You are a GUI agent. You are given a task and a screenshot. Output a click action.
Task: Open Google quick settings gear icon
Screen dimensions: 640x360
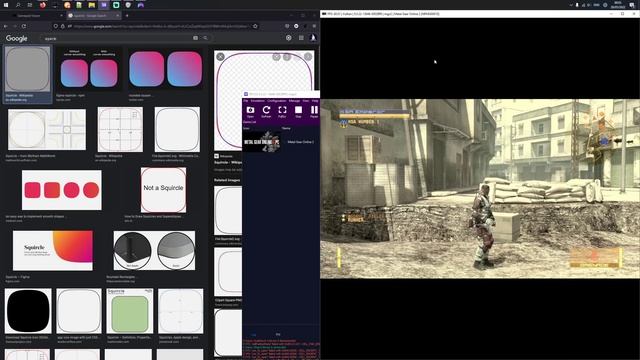click(289, 38)
